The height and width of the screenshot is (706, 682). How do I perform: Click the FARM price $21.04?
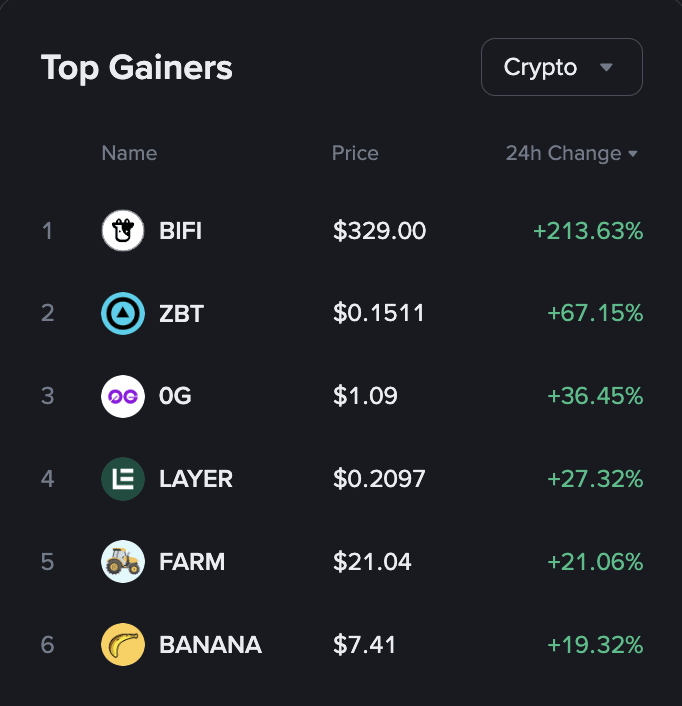coord(372,562)
